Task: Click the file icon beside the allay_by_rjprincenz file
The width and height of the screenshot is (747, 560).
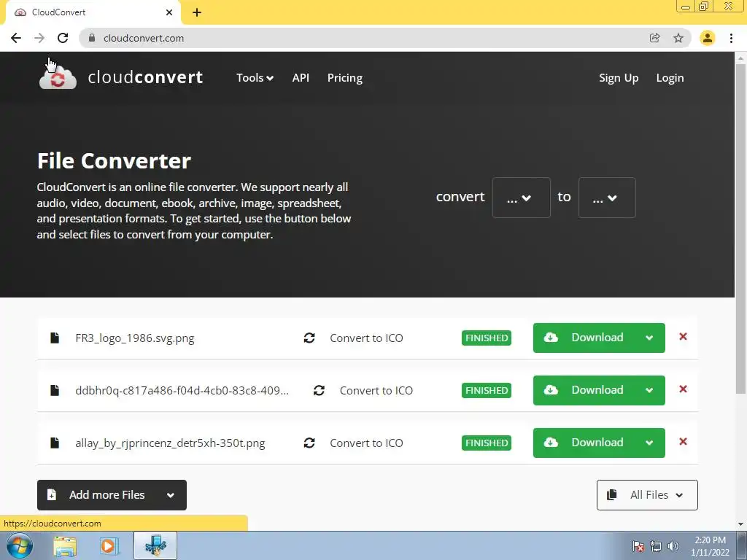Action: (55, 443)
